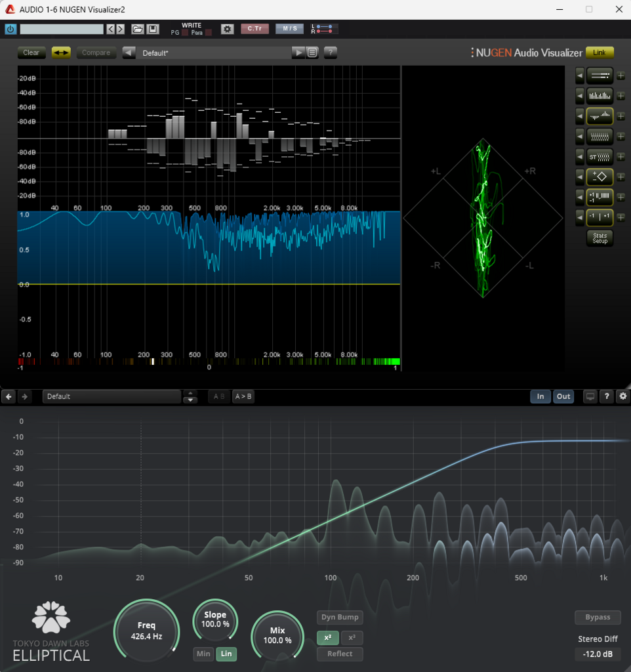Select the ST stereo spectrogram view icon
Image resolution: width=631 pixels, height=672 pixels.
coord(600,156)
